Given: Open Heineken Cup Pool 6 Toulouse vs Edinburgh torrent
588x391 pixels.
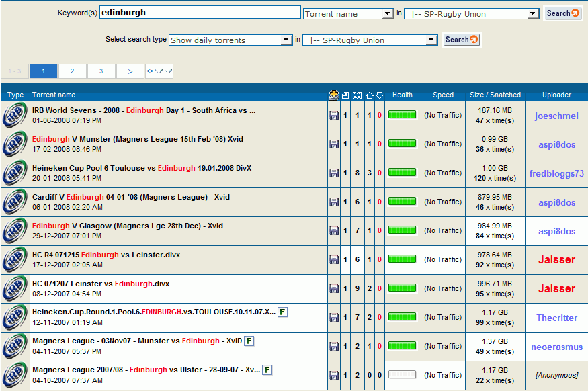Looking at the screenshot, I should 142,168.
